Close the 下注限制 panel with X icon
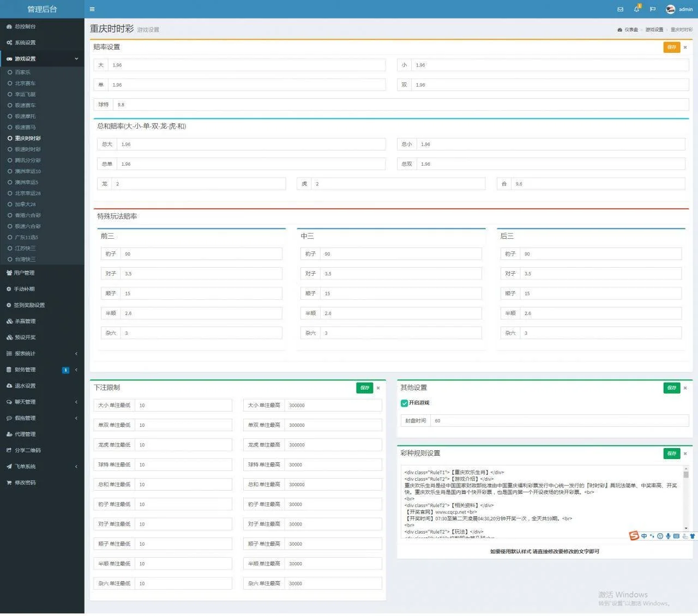The width and height of the screenshot is (698, 616). point(378,388)
